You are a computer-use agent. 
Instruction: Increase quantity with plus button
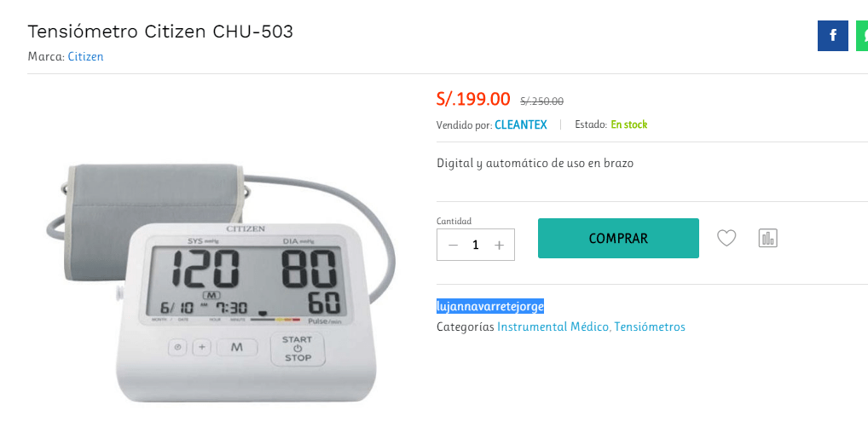click(499, 245)
